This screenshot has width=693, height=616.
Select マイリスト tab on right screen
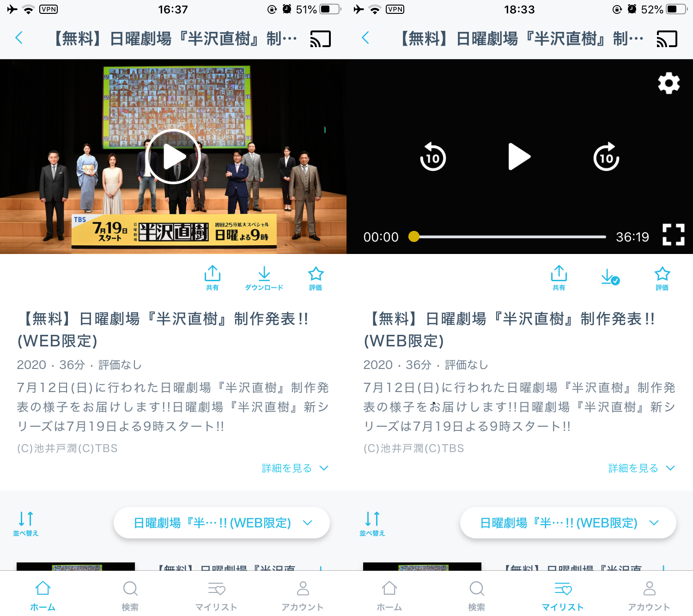pyautogui.click(x=563, y=596)
